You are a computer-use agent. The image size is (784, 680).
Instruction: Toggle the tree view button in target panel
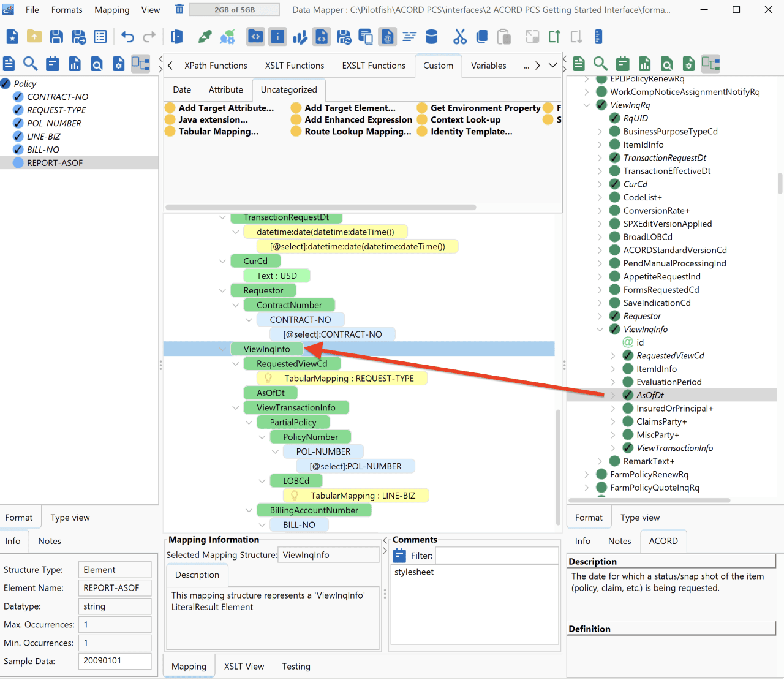point(711,64)
